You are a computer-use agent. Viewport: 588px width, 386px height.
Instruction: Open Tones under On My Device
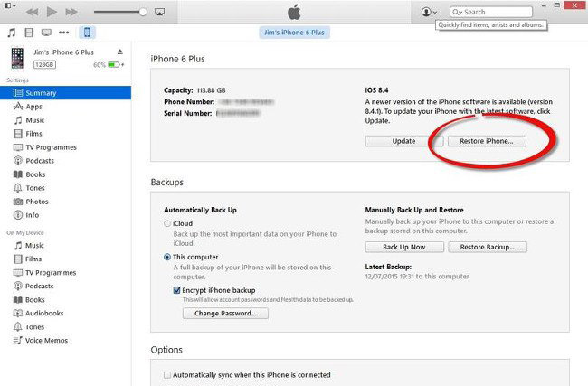pyautogui.click(x=66, y=326)
